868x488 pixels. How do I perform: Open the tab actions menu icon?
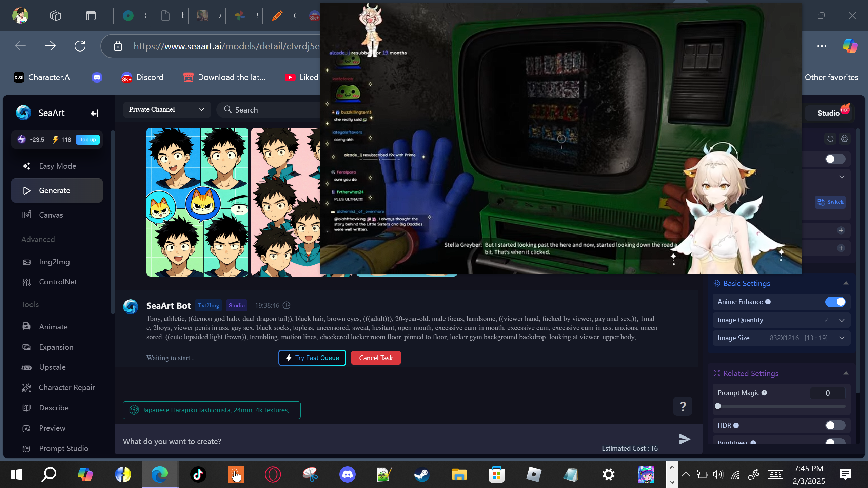[x=91, y=16]
